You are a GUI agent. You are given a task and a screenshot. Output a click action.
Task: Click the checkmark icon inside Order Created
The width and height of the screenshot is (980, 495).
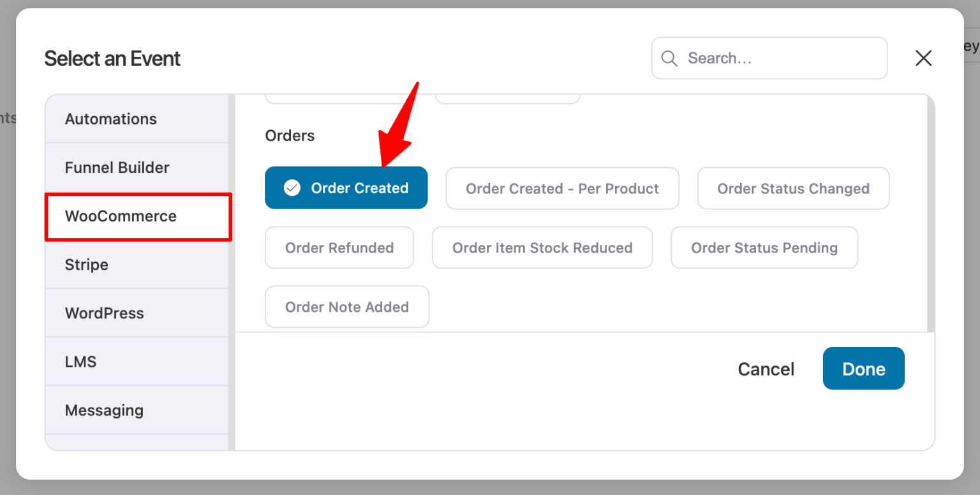tap(292, 188)
